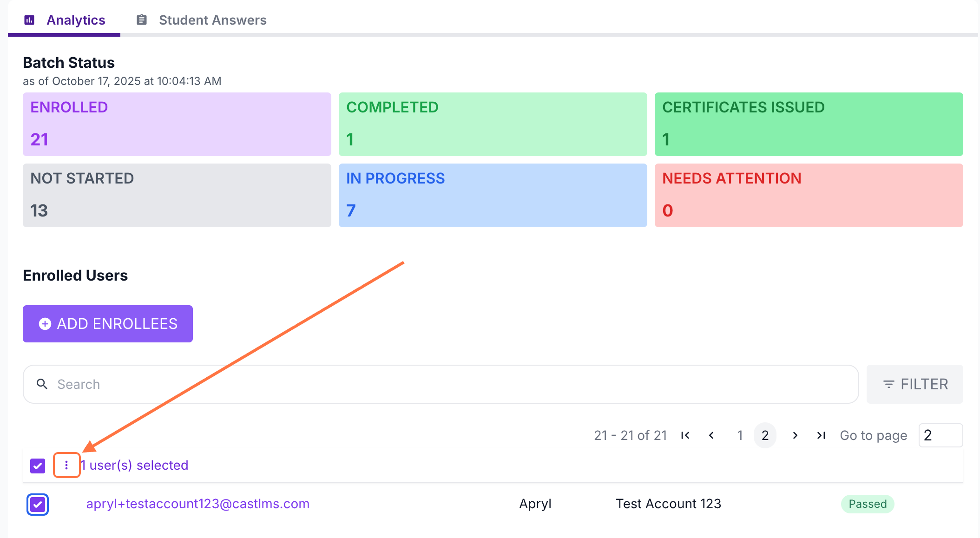Jump to last page of enrolled users
The width and height of the screenshot is (980, 538).
(x=821, y=435)
